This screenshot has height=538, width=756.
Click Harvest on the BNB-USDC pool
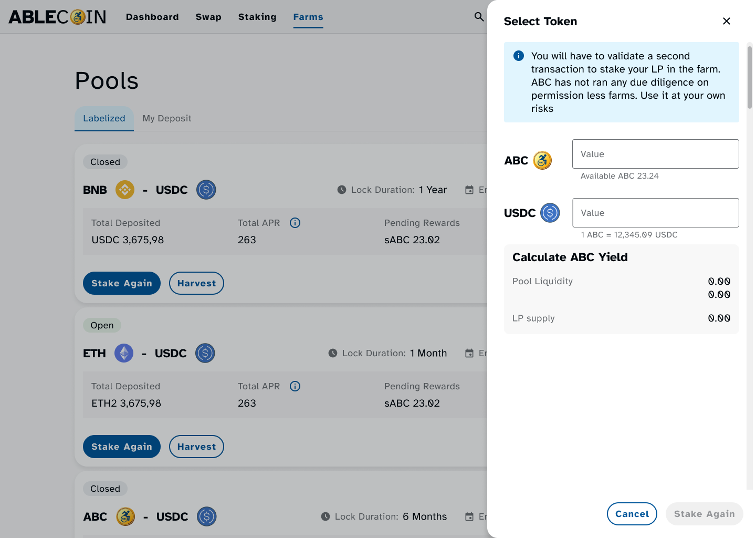tap(196, 283)
